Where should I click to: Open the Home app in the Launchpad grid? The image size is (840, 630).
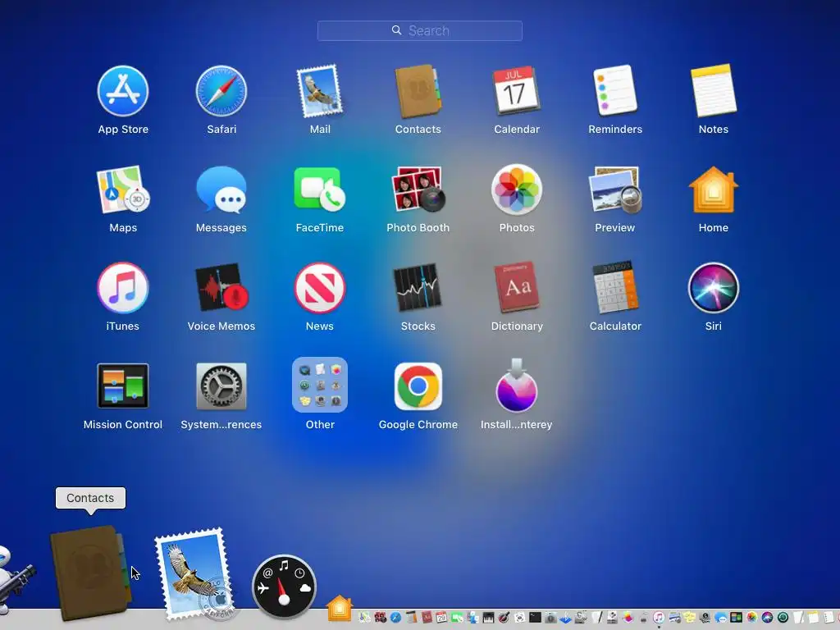[x=714, y=189]
